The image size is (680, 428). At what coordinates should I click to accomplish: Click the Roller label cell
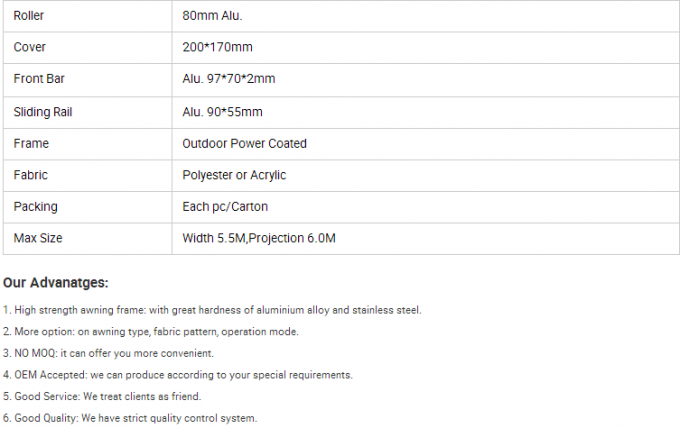click(x=30, y=16)
